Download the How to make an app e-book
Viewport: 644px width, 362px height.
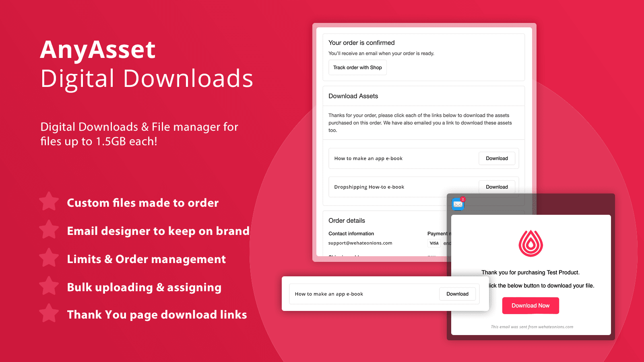coord(497,158)
